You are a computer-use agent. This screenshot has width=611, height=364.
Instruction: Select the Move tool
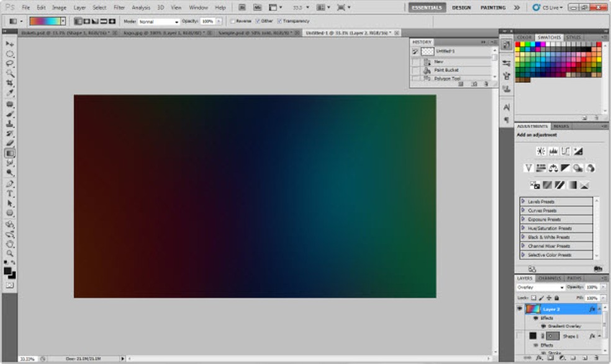(x=10, y=44)
